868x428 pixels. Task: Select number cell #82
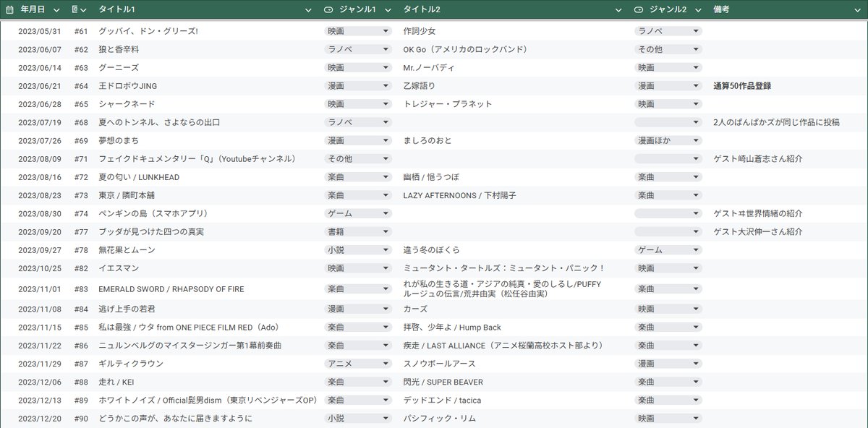point(81,267)
